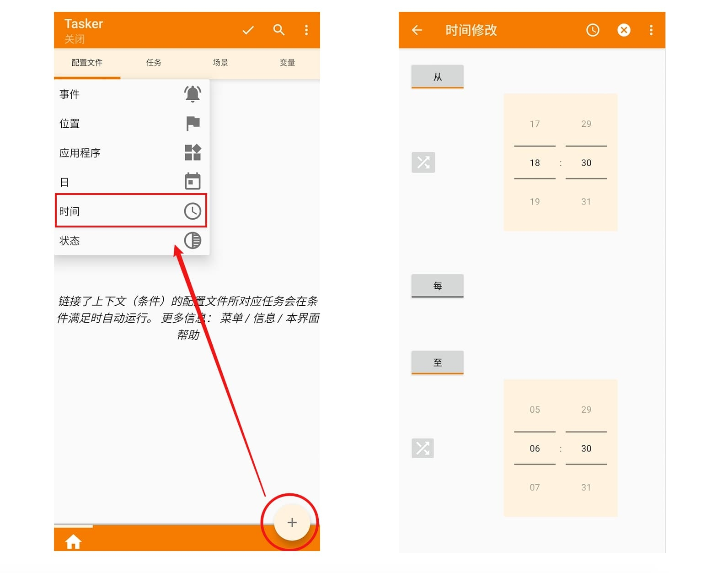
Task: Tap the checkmark apply icon in Tasker
Action: click(248, 30)
